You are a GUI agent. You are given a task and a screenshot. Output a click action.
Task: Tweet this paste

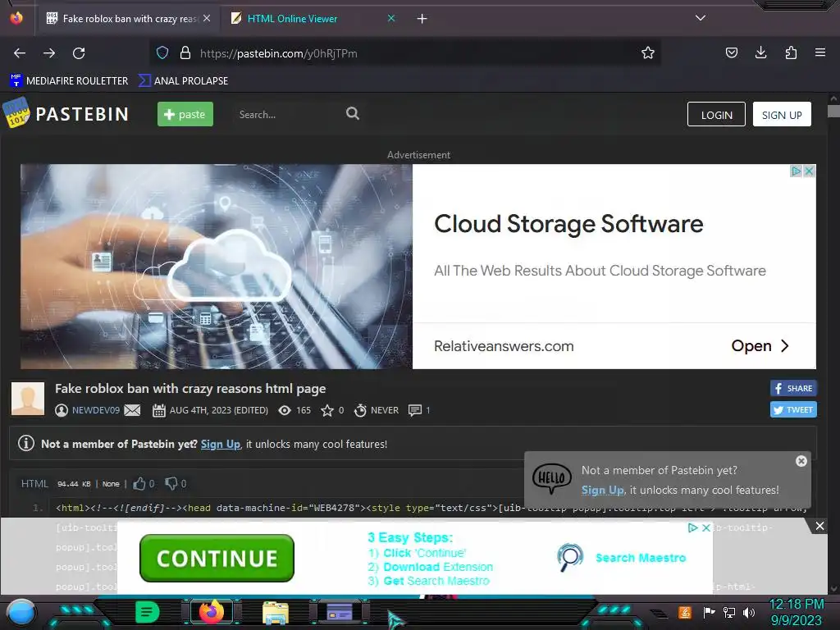click(793, 410)
